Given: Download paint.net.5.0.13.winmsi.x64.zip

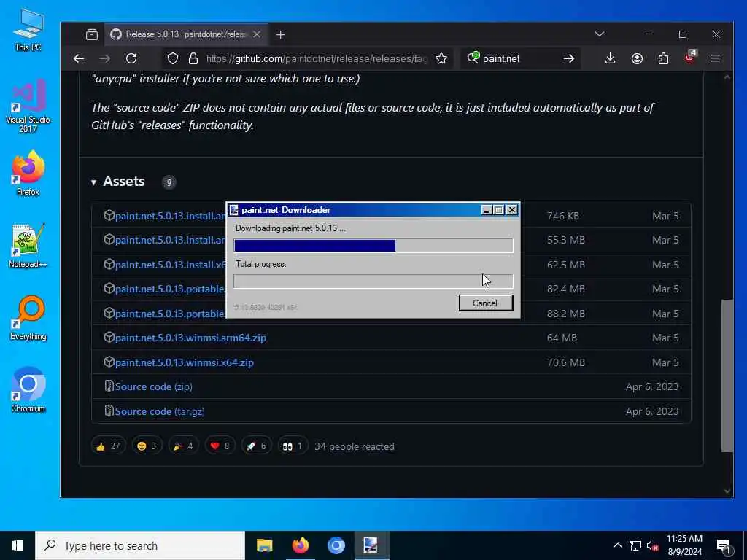Looking at the screenshot, I should tap(185, 362).
